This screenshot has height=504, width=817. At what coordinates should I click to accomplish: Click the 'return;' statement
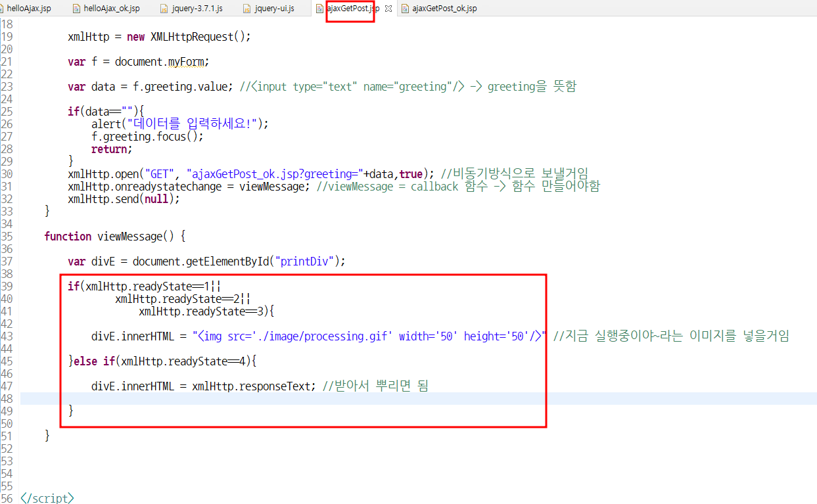click(x=112, y=149)
